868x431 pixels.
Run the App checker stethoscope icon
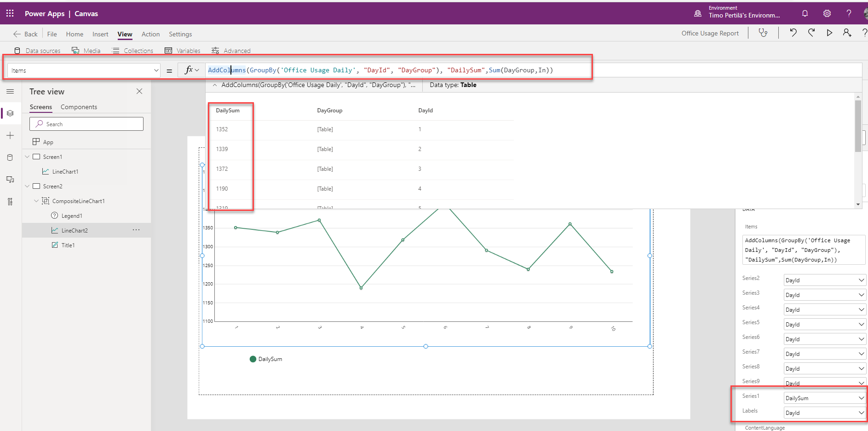[x=763, y=33]
